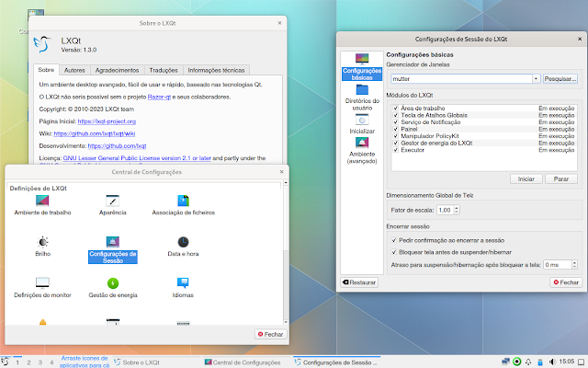Select Diretórios do usuário folder icon

362,90
